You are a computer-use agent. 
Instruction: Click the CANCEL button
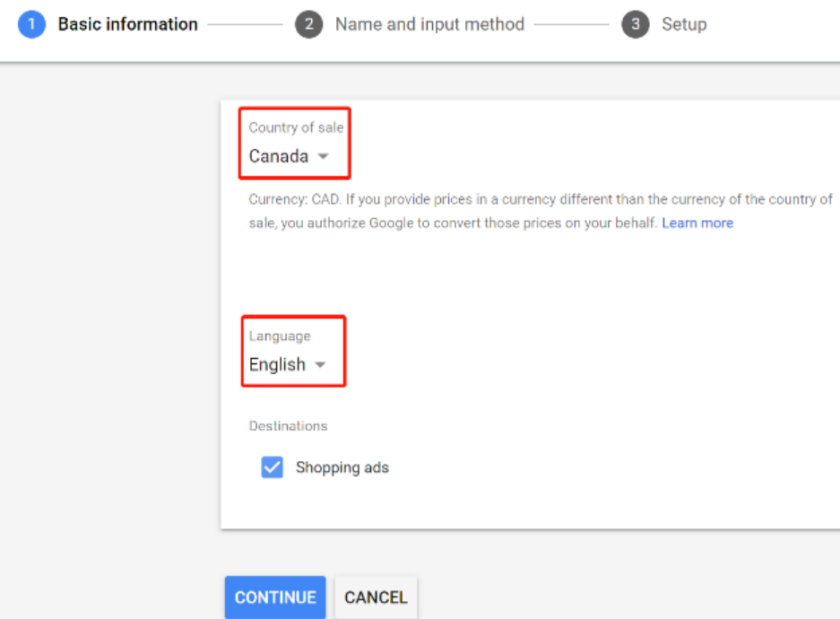(x=376, y=597)
